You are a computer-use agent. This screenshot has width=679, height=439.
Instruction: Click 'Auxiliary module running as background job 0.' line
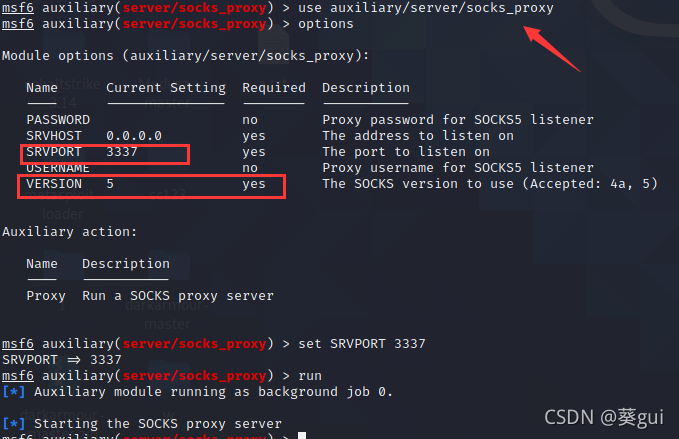pyautogui.click(x=213, y=392)
